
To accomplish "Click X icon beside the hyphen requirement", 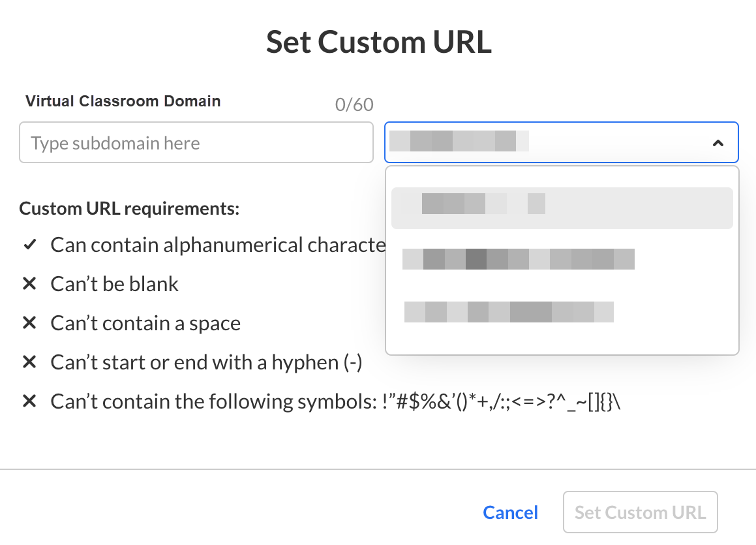I will point(29,363).
